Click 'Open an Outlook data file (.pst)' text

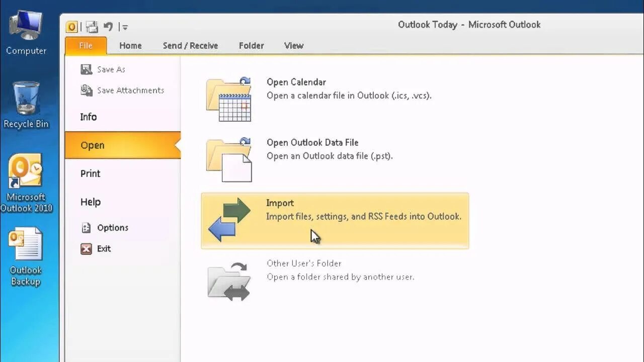[x=330, y=156]
